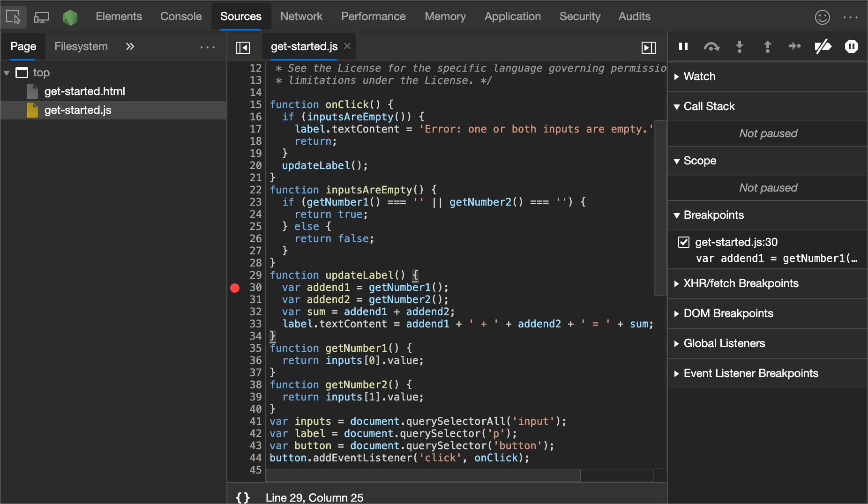Select get-started.js in the file tree

point(78,110)
